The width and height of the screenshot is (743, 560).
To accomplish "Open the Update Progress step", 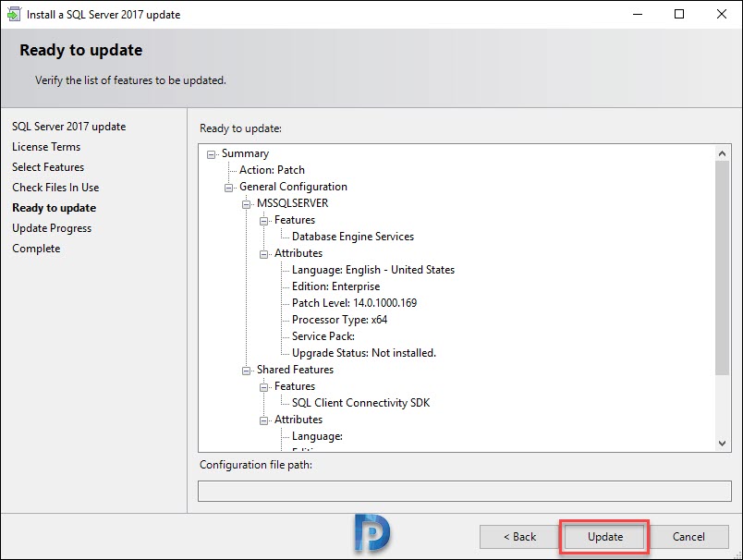I will click(x=52, y=228).
